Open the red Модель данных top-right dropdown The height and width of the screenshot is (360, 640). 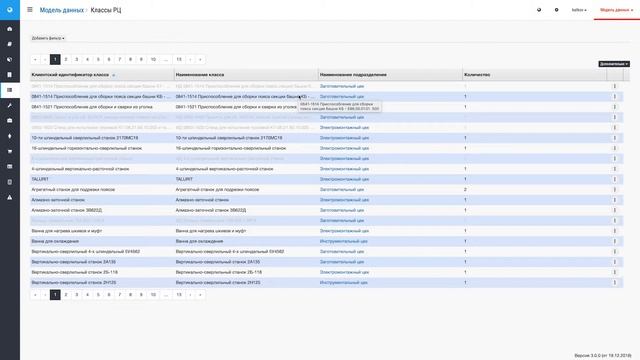[x=616, y=10]
